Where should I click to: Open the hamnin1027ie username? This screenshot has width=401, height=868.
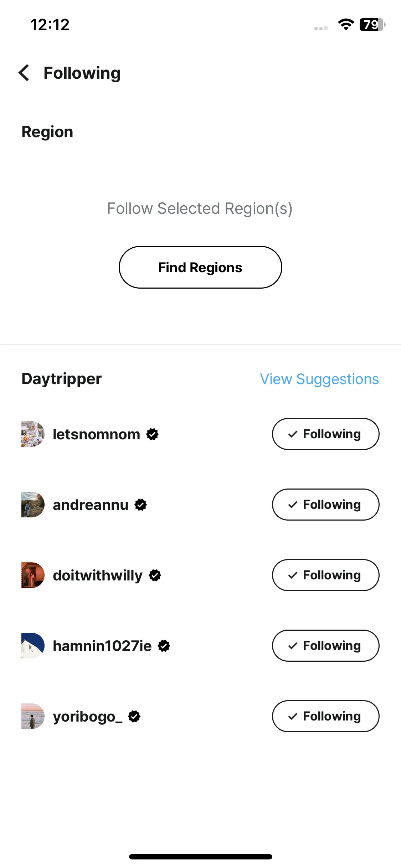tap(102, 646)
